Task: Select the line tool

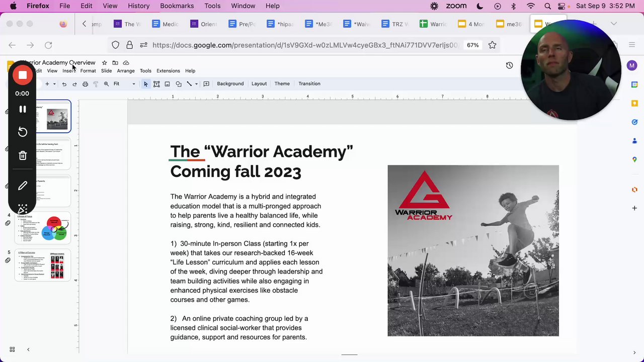Action: coord(189,84)
